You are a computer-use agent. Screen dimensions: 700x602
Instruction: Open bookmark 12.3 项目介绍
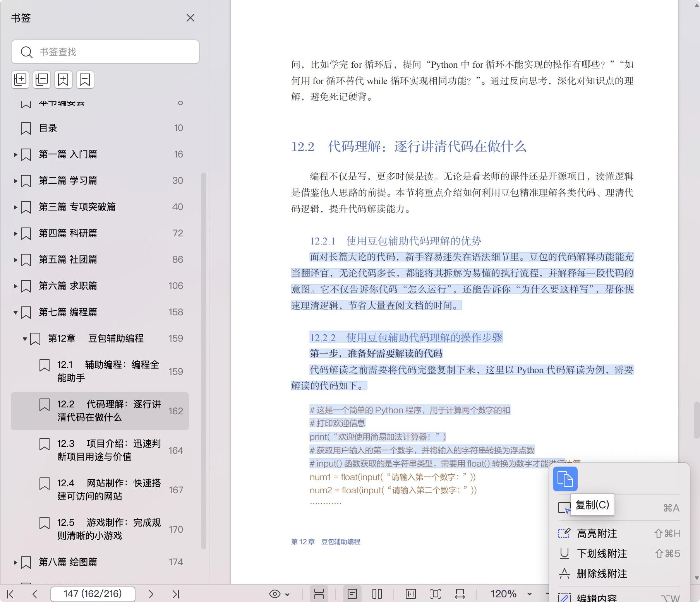101,450
